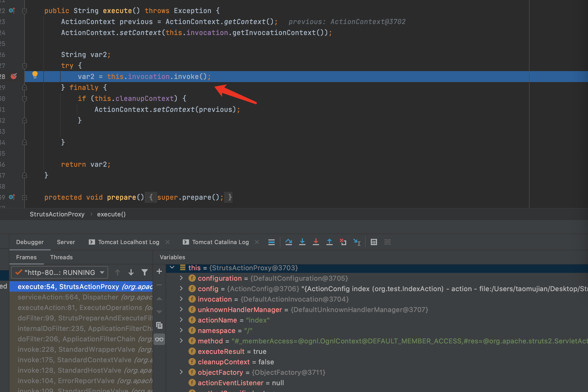Click the light bulb intention icon on line 28
The image size is (588, 392).
click(x=35, y=75)
